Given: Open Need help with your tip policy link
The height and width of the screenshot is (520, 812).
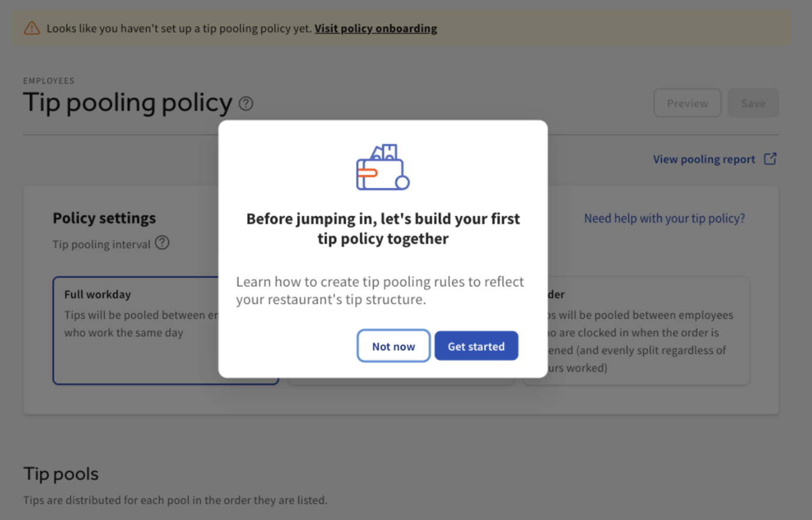Looking at the screenshot, I should pos(664,218).
